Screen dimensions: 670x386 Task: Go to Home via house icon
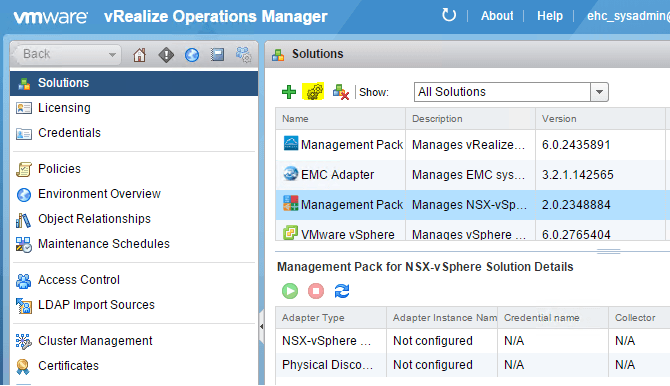(x=139, y=55)
